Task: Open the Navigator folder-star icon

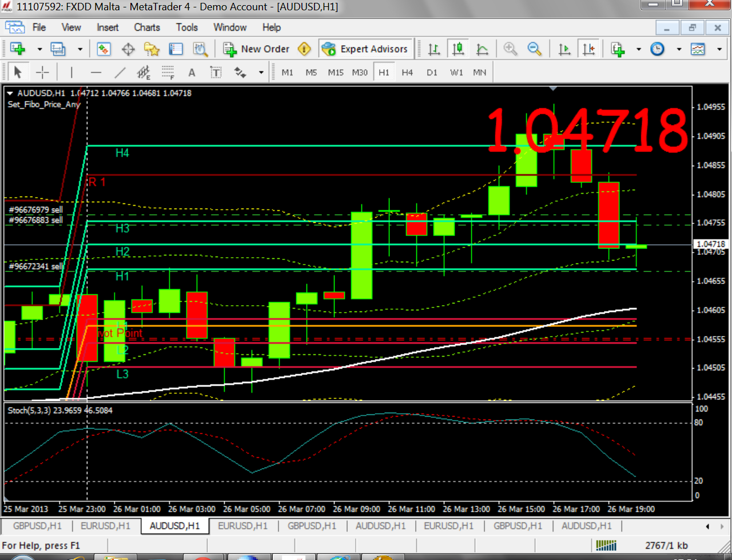Action: (x=152, y=49)
